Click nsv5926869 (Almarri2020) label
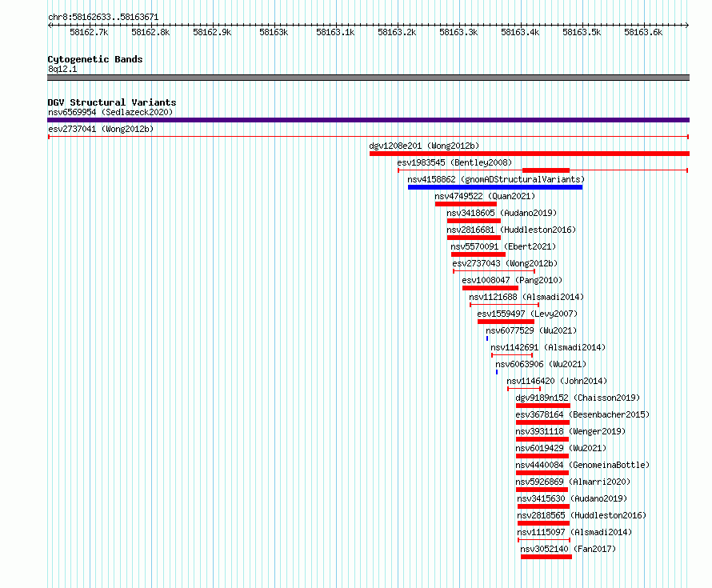Image resolution: width=712 pixels, height=588 pixels. 573,482
